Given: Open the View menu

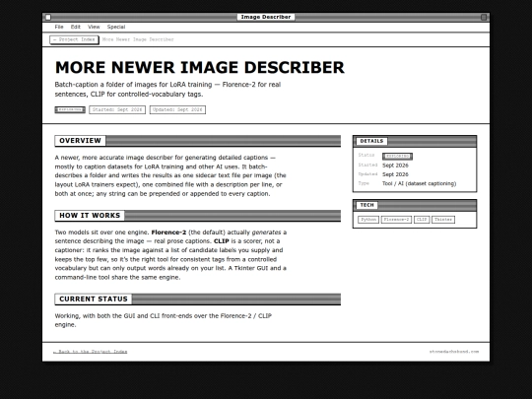Looking at the screenshot, I should pos(94,27).
